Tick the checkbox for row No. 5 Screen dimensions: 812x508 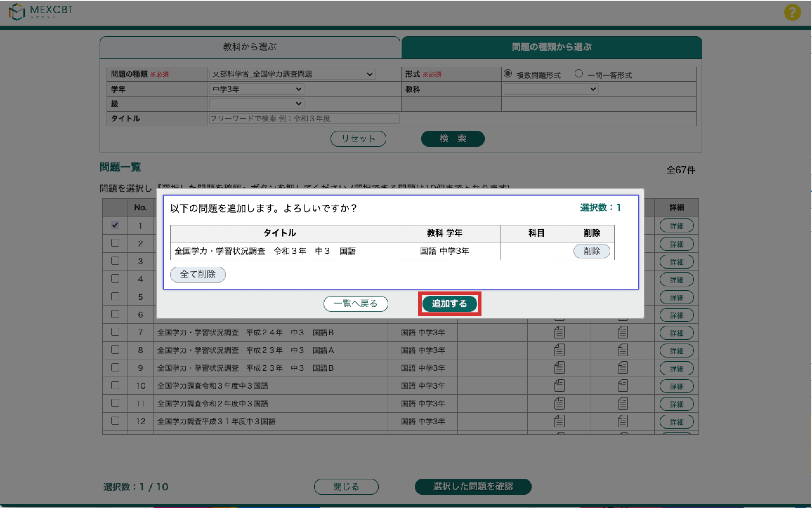115,296
